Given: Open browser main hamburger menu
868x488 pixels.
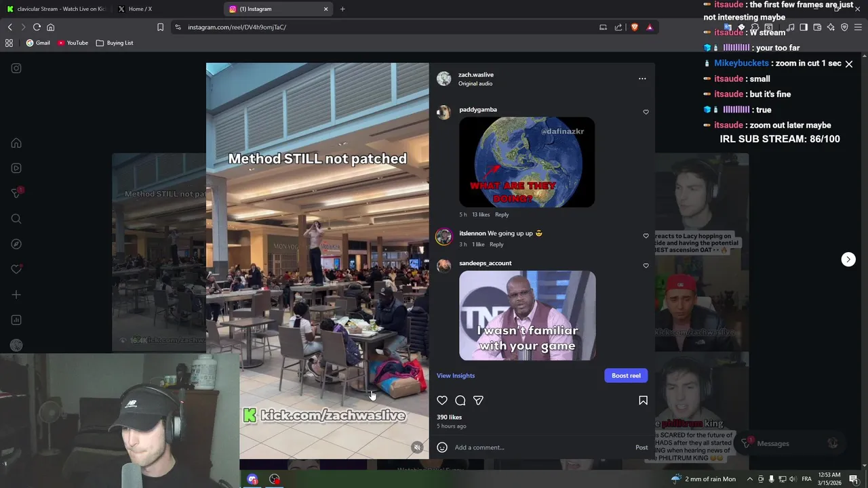Looking at the screenshot, I should 858,27.
